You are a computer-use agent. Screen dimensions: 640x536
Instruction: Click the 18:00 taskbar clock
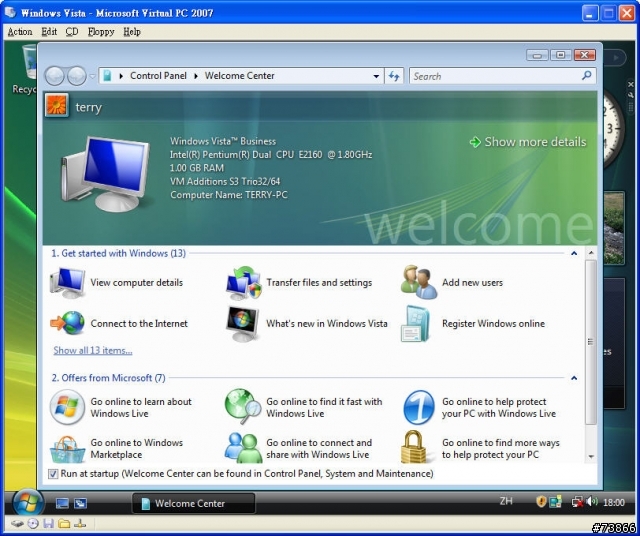(613, 502)
